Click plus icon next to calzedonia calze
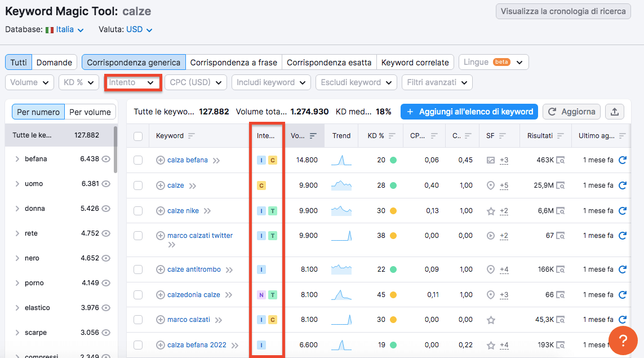This screenshot has width=644, height=358. click(161, 295)
